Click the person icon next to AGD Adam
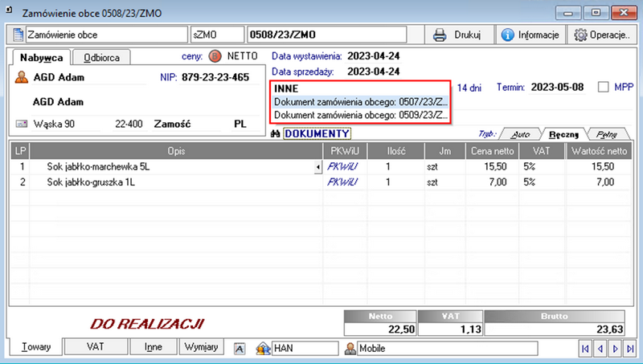643x364 pixels. point(22,77)
